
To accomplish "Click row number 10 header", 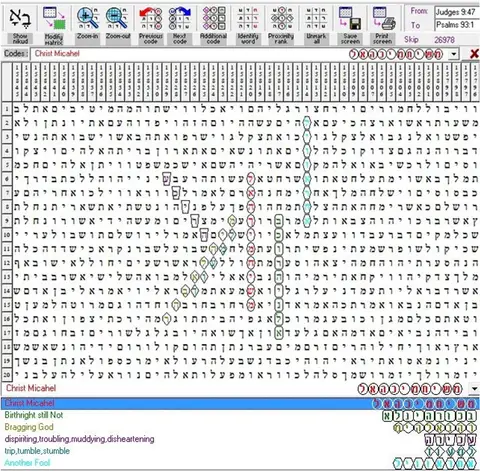I will point(7,235).
